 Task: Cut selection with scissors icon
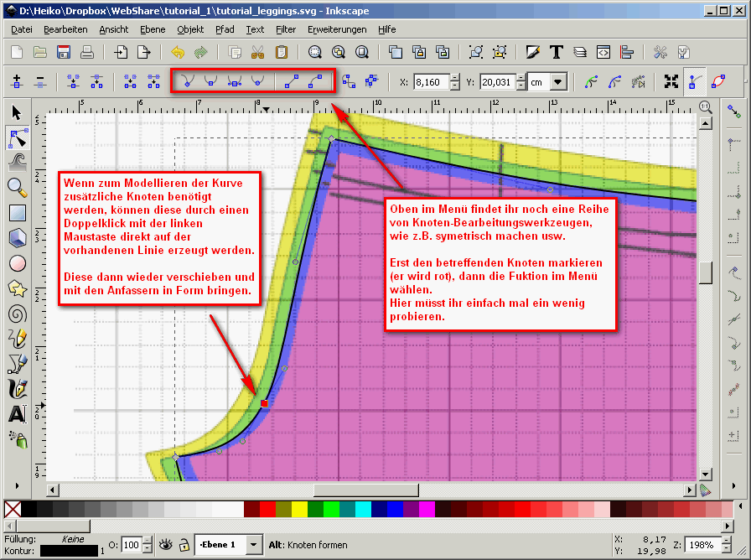pyautogui.click(x=257, y=52)
